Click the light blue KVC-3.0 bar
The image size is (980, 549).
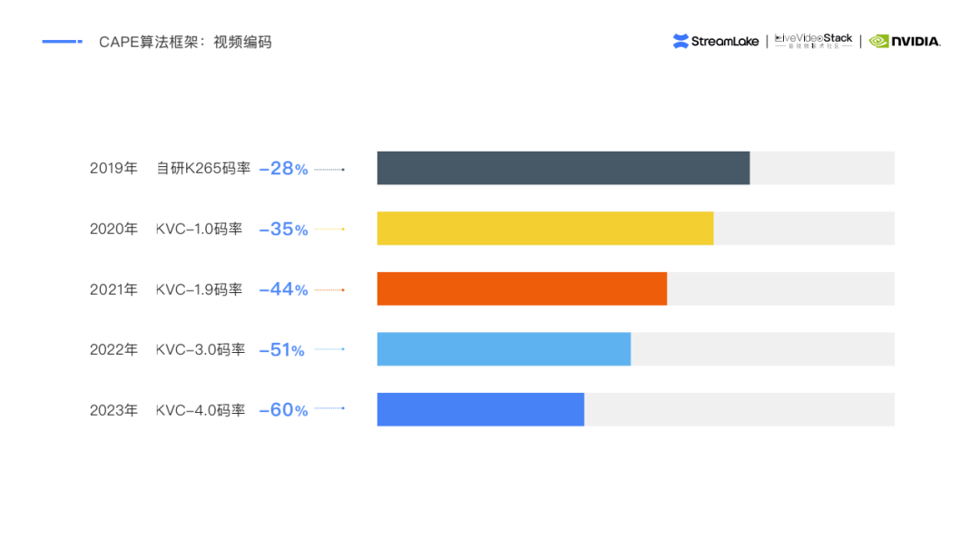click(x=504, y=349)
